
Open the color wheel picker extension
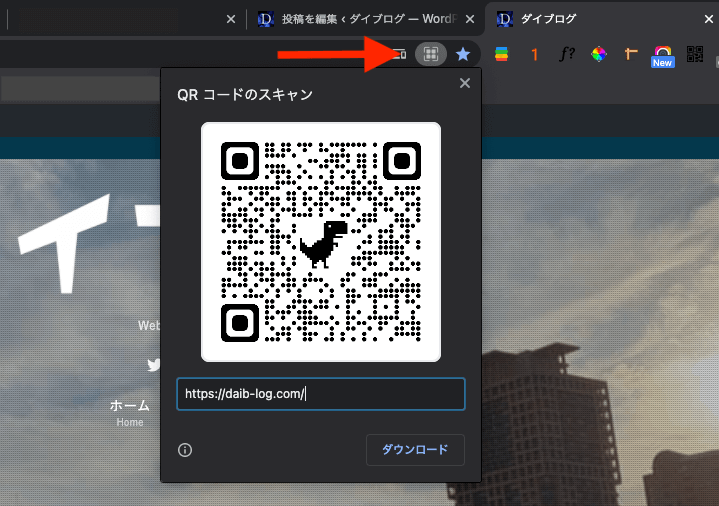coord(599,54)
